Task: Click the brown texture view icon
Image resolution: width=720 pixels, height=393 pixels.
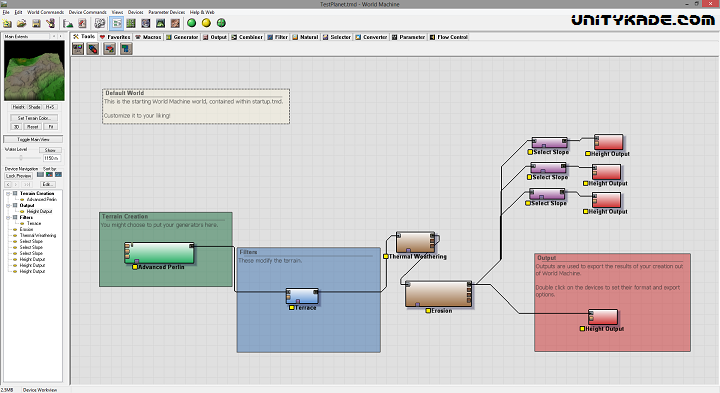Action: tap(175, 23)
